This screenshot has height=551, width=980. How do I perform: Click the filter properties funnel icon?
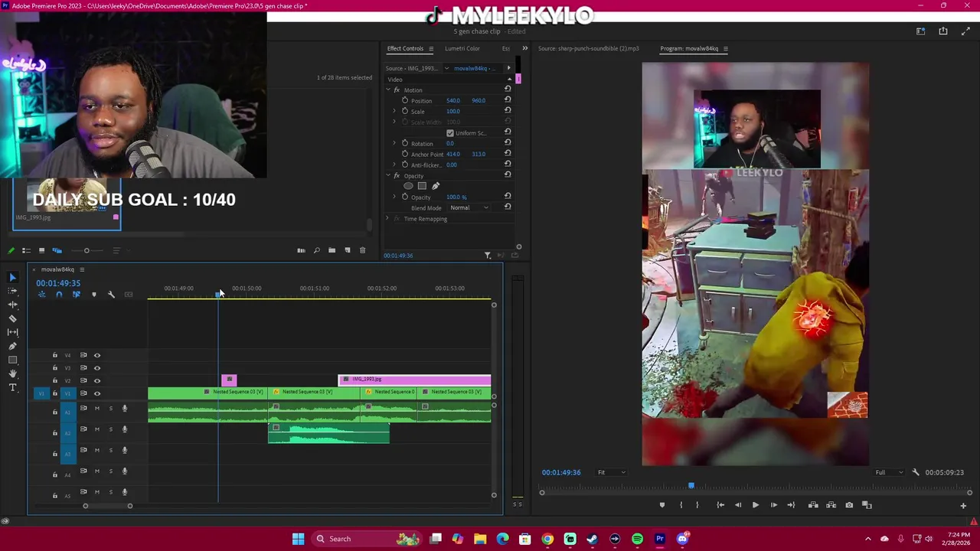pyautogui.click(x=488, y=255)
